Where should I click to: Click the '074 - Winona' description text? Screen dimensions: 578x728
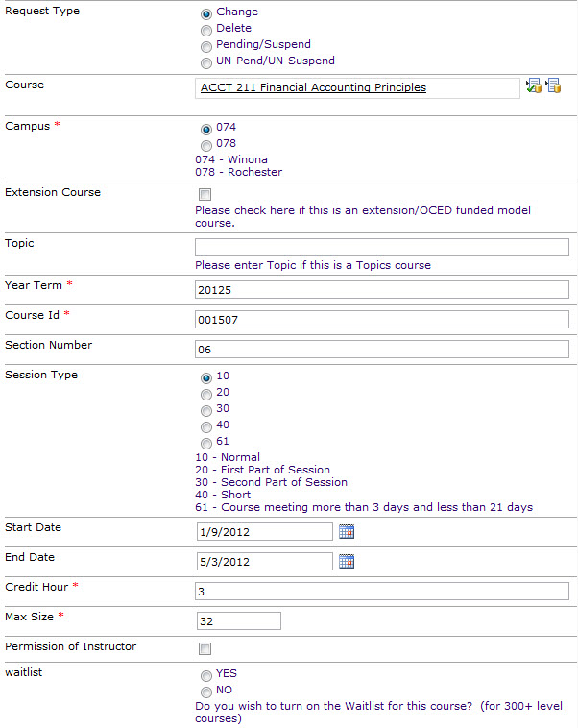tap(231, 159)
